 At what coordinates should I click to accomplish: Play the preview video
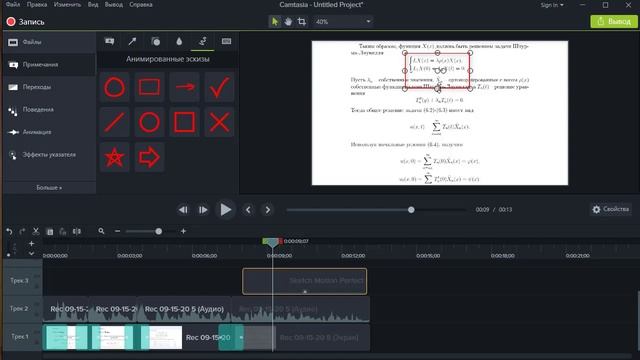pos(225,210)
